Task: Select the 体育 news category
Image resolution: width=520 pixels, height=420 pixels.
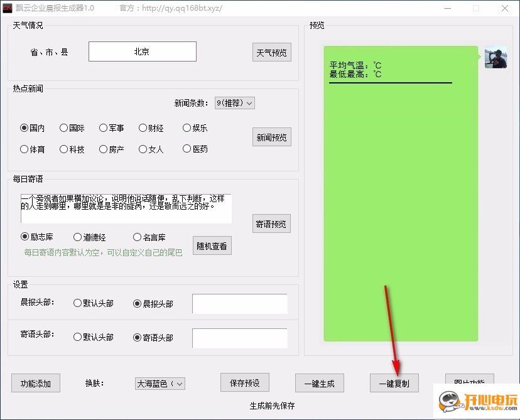Action: [32, 149]
